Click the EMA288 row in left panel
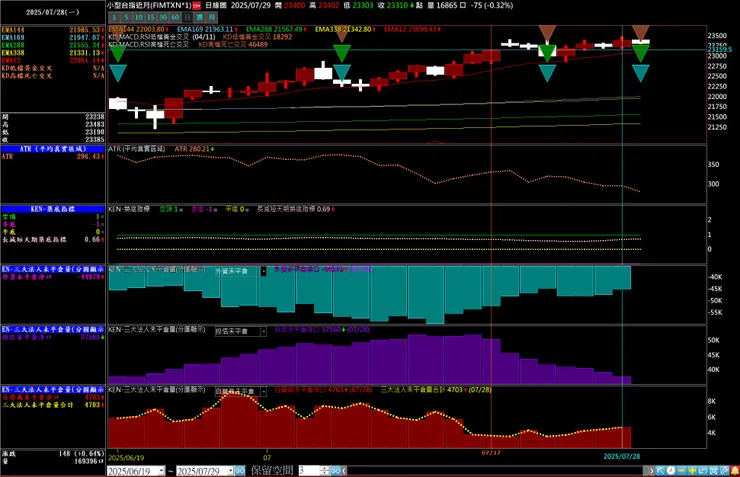 (52, 45)
